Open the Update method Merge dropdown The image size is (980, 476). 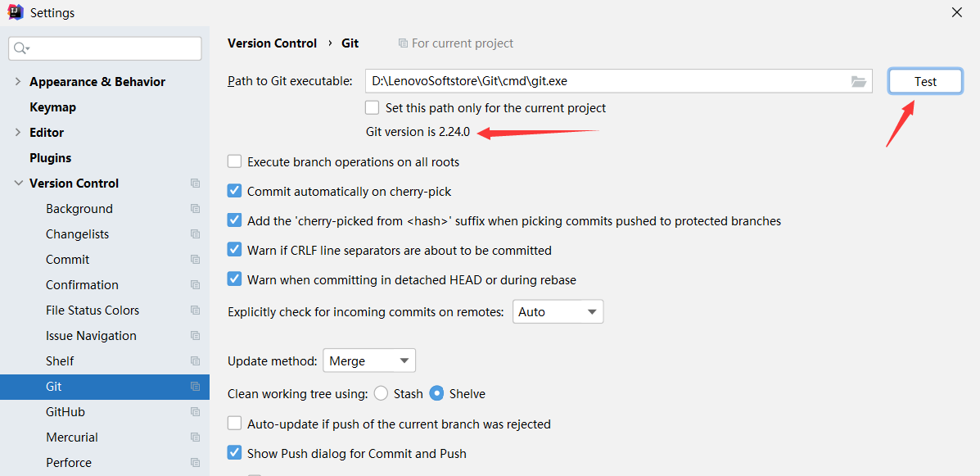pyautogui.click(x=369, y=360)
